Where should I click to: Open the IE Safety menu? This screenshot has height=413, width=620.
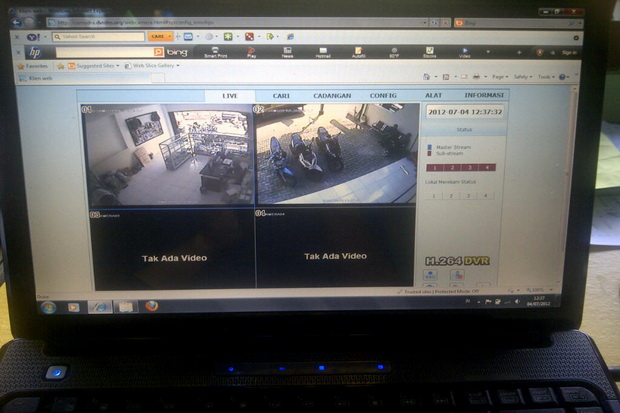coord(523,77)
